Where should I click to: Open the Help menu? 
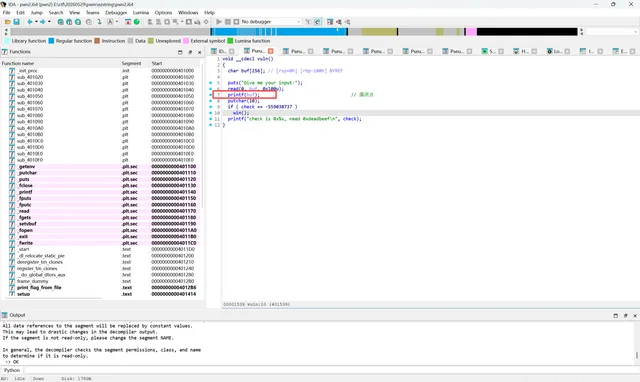pyautogui.click(x=209, y=13)
